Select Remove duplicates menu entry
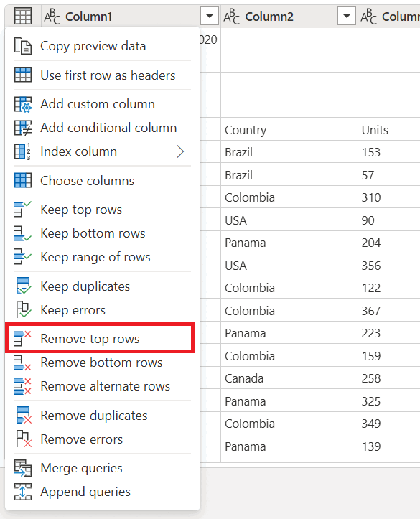 click(103, 415)
